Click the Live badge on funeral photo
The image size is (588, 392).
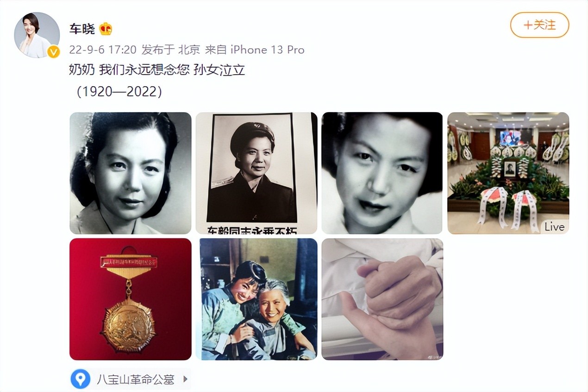click(554, 227)
